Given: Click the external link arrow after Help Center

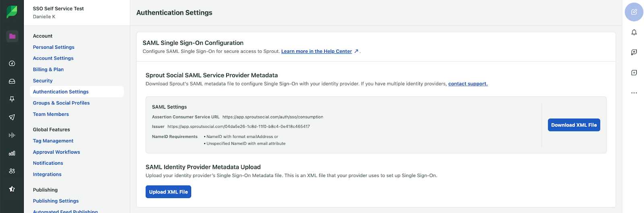Looking at the screenshot, I should (x=356, y=51).
